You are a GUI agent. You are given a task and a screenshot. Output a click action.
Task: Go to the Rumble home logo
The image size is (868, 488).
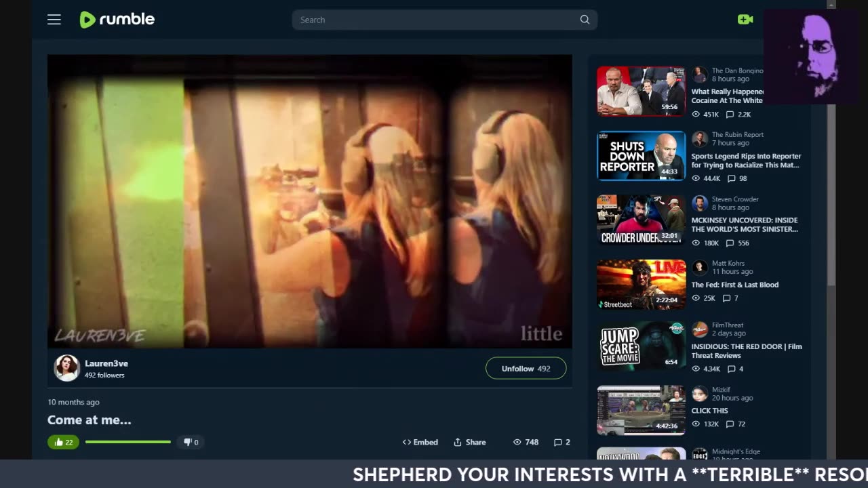[x=117, y=20]
